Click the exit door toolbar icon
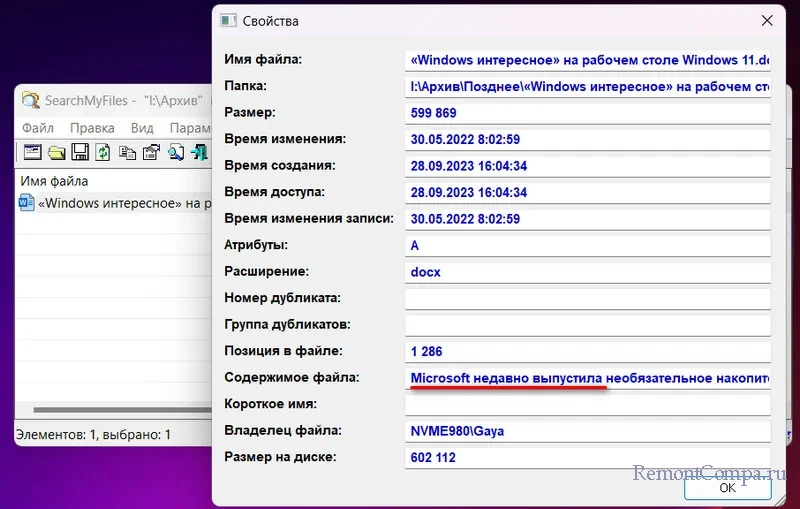This screenshot has width=800, height=509. pos(200,153)
